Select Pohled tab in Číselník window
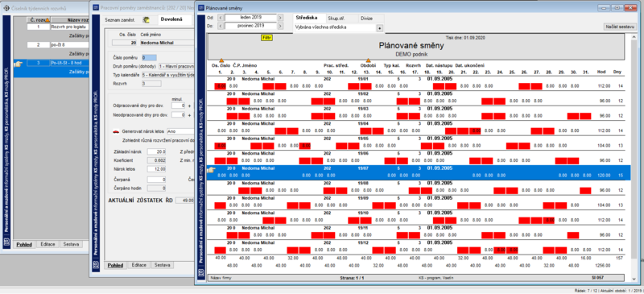Screen dimensions: 644x294 (x=24, y=244)
